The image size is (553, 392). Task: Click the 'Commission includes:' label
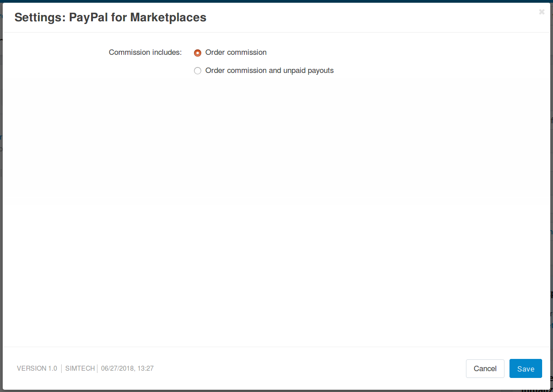[145, 53]
